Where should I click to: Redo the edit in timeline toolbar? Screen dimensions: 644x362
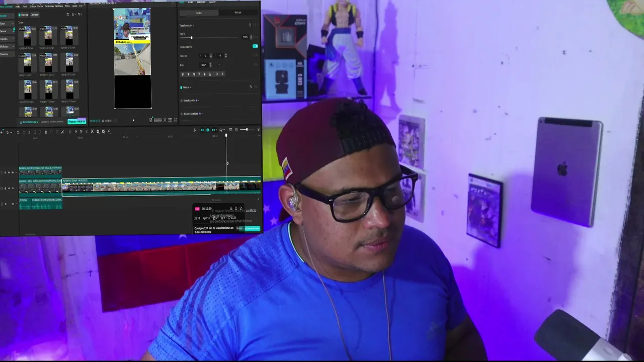coord(24,132)
